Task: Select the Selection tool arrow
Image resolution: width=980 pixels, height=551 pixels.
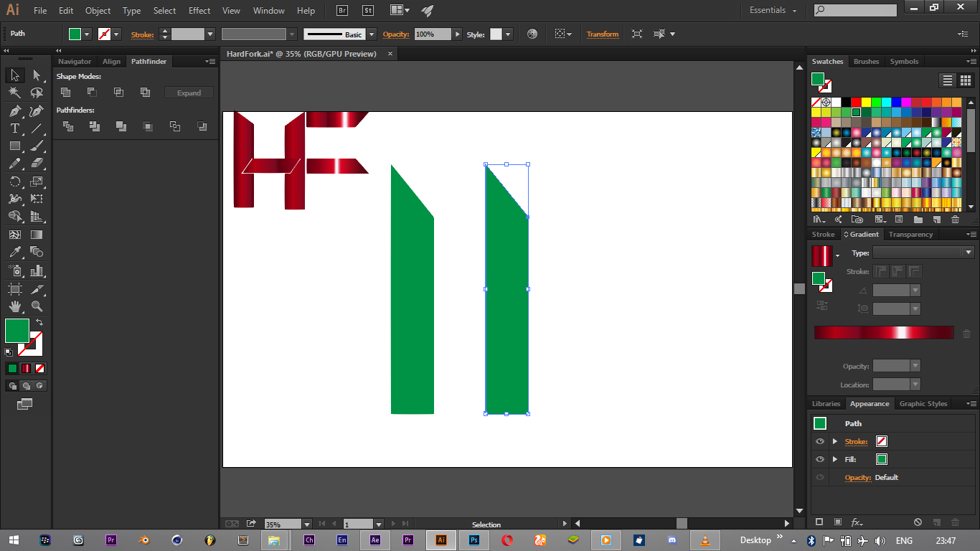Action: pyautogui.click(x=15, y=75)
